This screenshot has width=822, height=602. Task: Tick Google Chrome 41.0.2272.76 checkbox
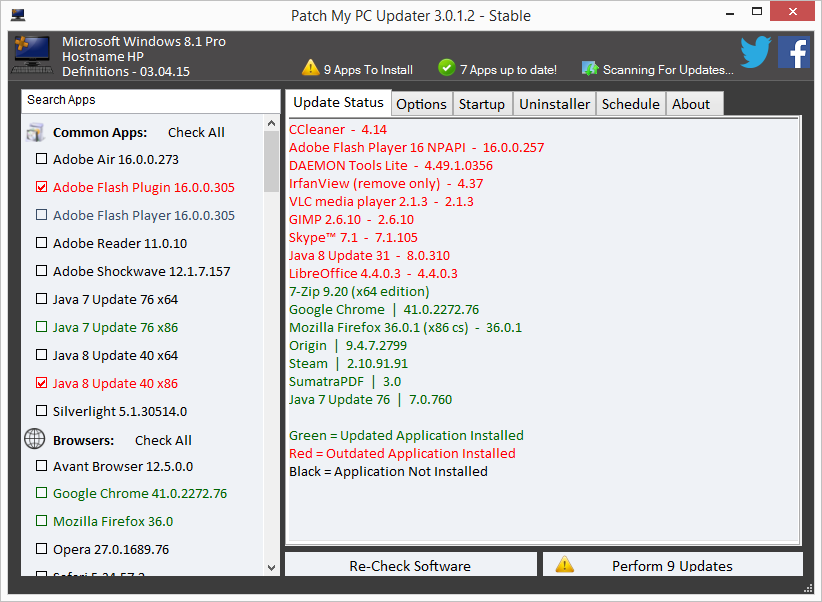point(41,492)
